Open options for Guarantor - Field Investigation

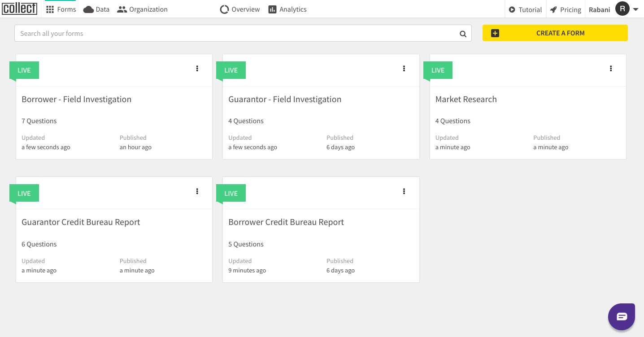coord(404,69)
